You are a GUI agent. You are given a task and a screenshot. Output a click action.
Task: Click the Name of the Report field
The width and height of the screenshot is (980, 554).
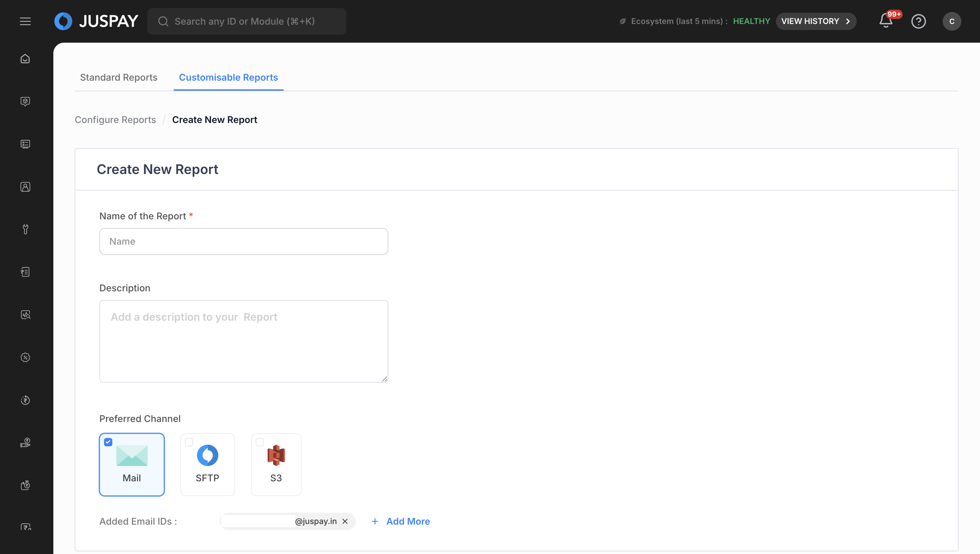(243, 241)
